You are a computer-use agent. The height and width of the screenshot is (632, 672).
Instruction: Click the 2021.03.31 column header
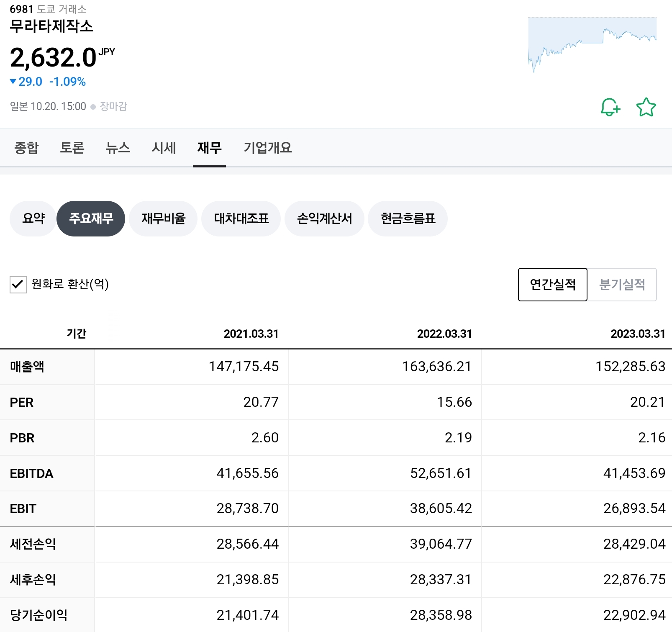point(251,334)
